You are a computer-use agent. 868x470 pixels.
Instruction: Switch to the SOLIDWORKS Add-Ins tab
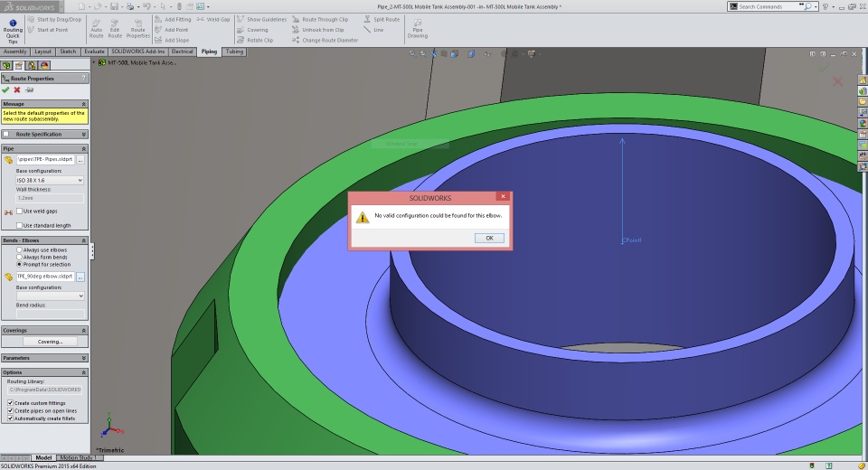point(137,52)
